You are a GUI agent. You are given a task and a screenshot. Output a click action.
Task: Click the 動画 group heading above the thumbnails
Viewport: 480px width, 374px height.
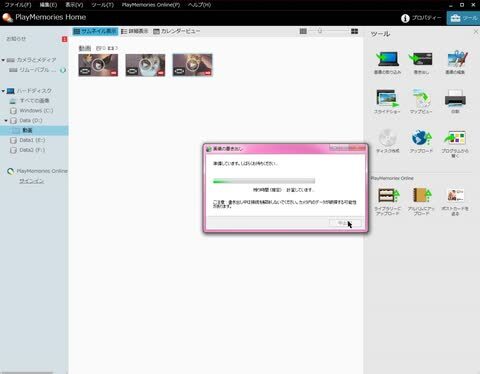click(x=85, y=48)
